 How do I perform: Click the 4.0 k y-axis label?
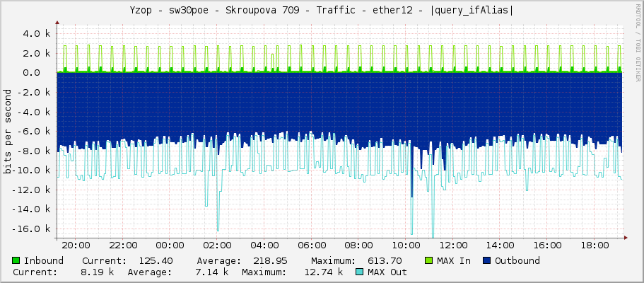37,34
